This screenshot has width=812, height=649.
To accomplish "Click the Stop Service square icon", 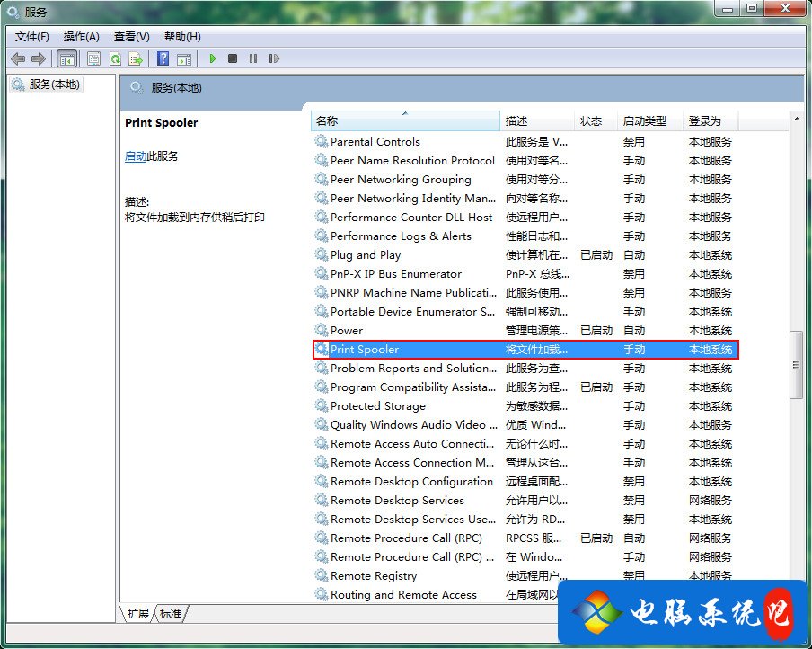I will 232,58.
